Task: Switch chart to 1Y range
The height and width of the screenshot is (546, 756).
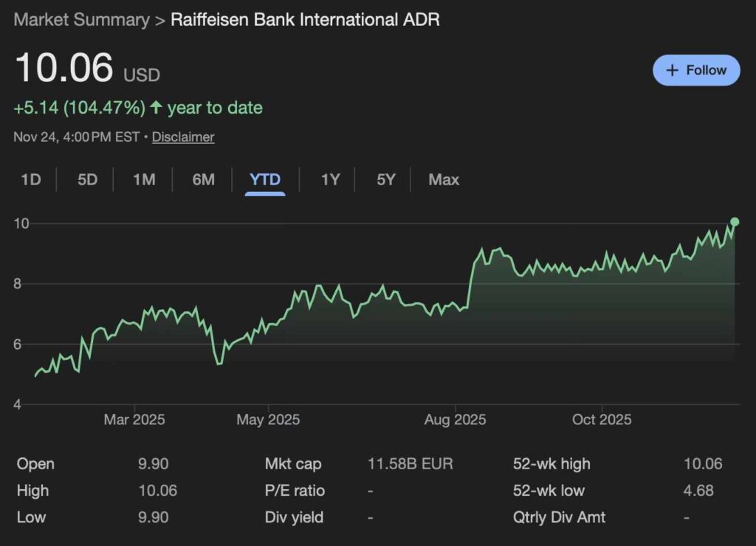Action: pos(330,179)
